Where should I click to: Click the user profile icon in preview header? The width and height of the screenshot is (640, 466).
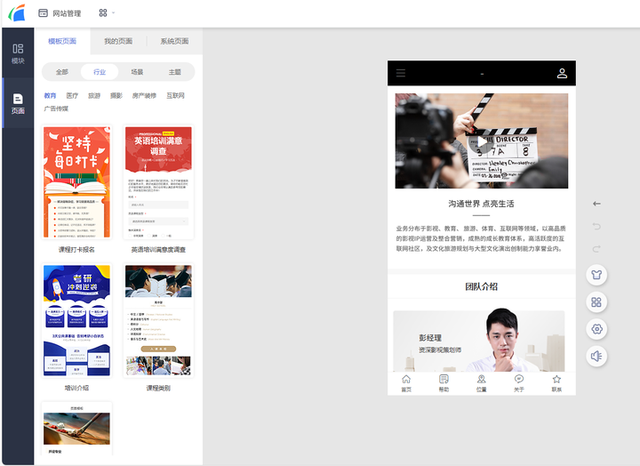562,73
